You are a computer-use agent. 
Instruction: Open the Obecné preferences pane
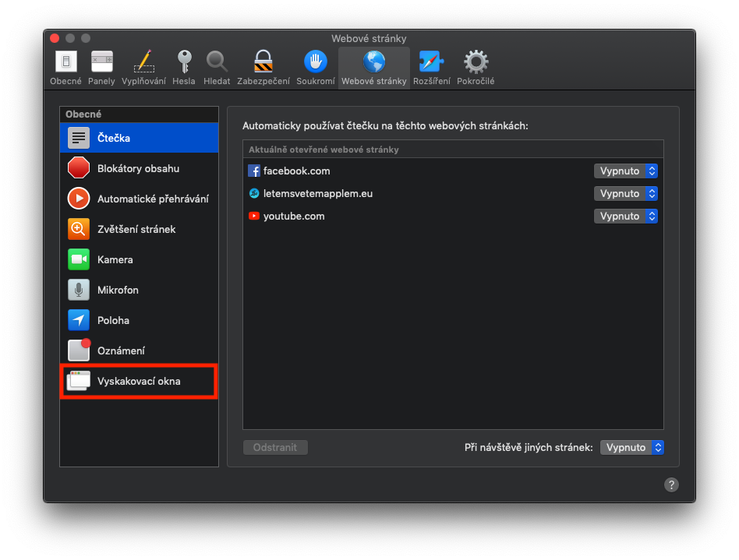click(x=66, y=69)
